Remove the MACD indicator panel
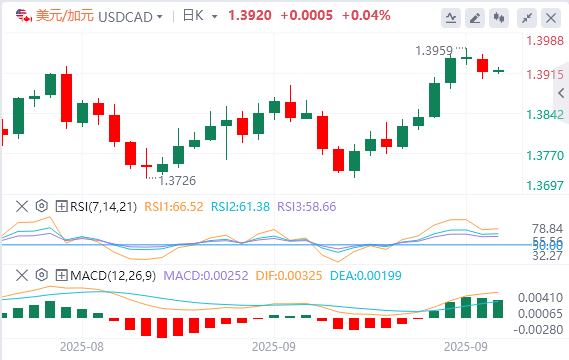569x360 pixels. click(22, 275)
